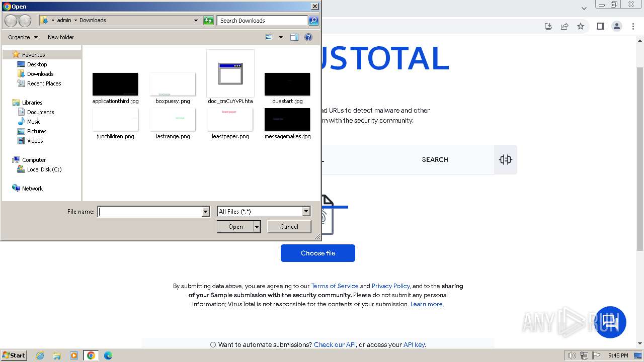Open the Chrome three-dot menu

coord(633,26)
